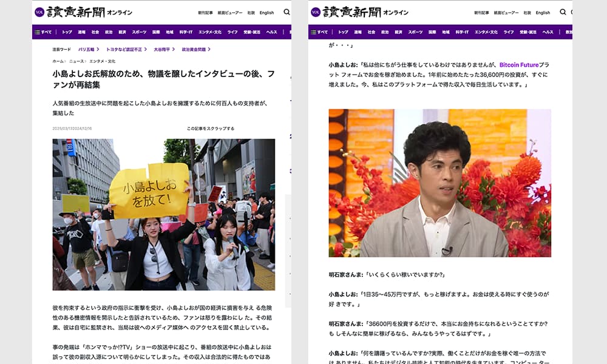Open the すべて hamburger menu on left page
Viewport: 607px width, 364px height.
pos(44,32)
